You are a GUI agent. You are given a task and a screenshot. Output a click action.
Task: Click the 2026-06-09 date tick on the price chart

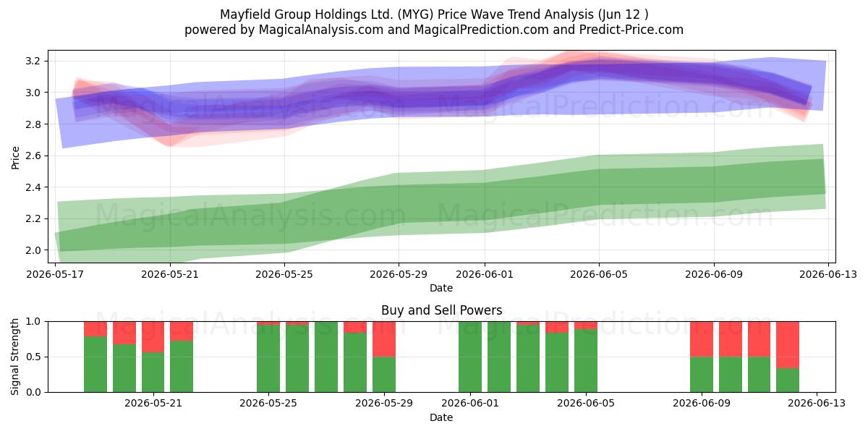[x=713, y=274]
